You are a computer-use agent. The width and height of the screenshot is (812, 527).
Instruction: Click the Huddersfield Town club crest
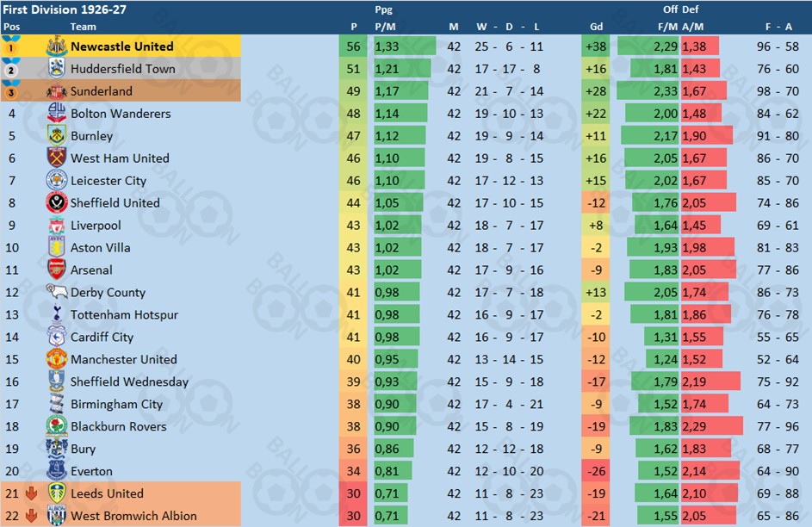pyautogui.click(x=57, y=68)
